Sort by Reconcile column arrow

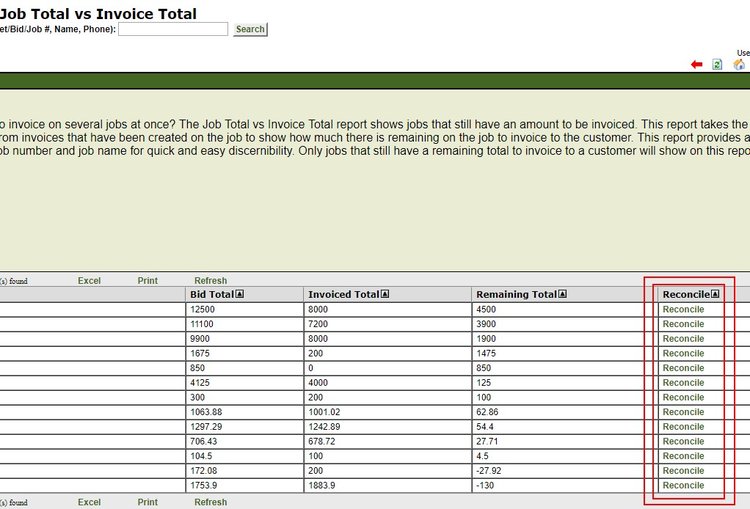coord(714,295)
